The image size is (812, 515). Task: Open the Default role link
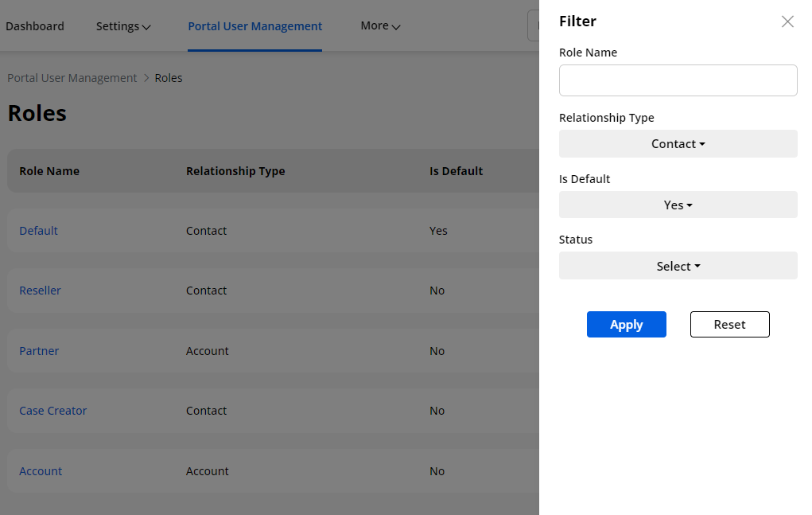click(38, 231)
